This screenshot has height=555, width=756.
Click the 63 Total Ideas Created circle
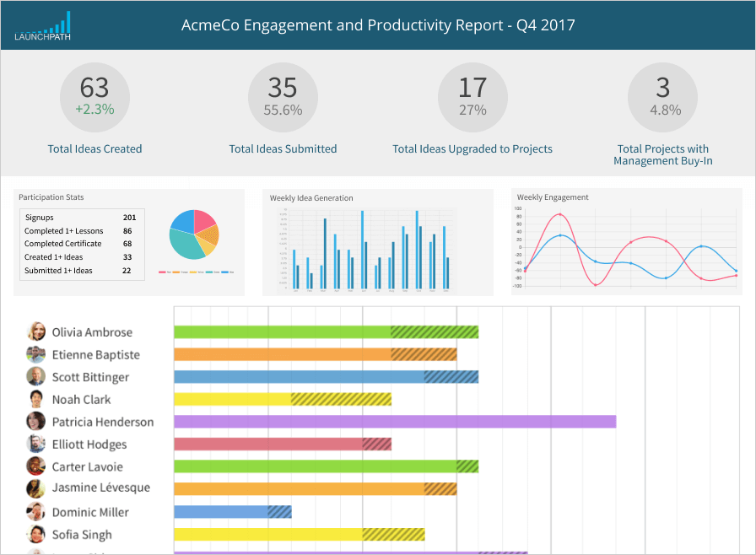tap(95, 97)
